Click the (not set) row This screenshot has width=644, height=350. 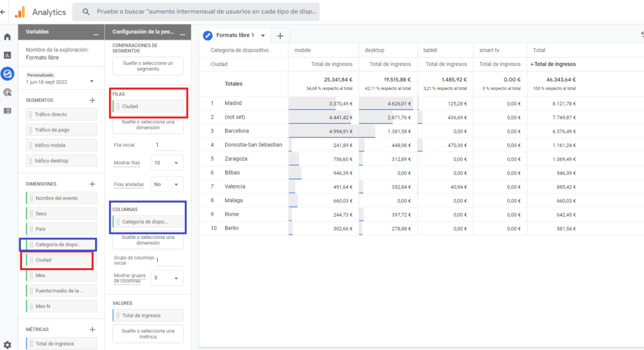(x=421, y=117)
